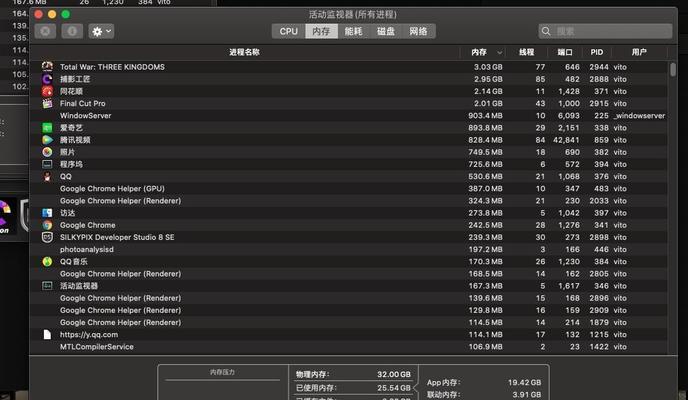
Task: Click the SILKYPIX Developer Studio icon
Action: tap(47, 237)
